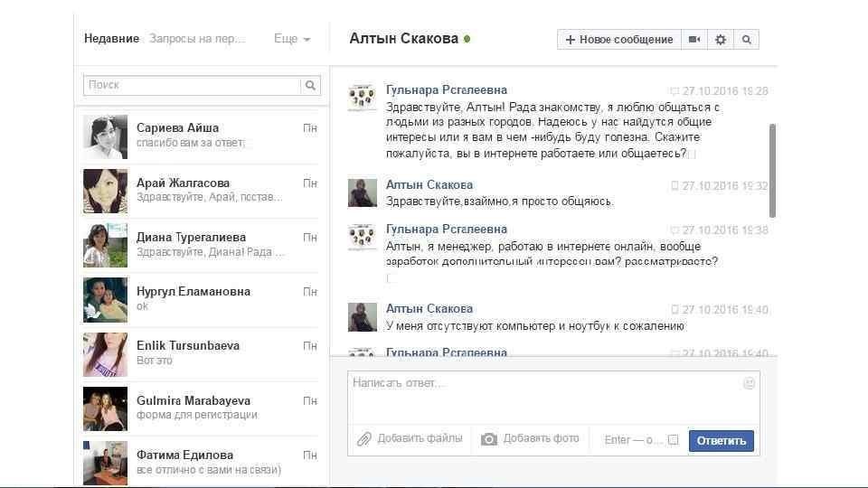The height and width of the screenshot is (488, 868).
Task: Search the conversation with magnifier icon
Action: point(746,39)
